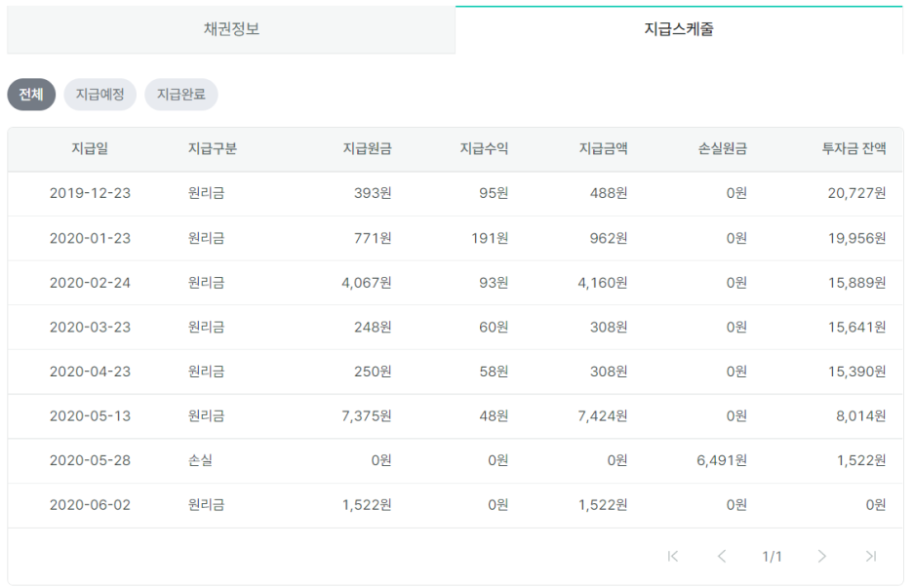Select date 2020-05-13 cell
913x588 pixels.
[91, 416]
